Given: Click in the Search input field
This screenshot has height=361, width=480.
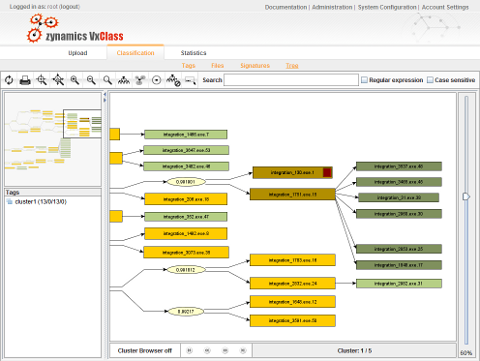Looking at the screenshot, I should pyautogui.click(x=291, y=80).
